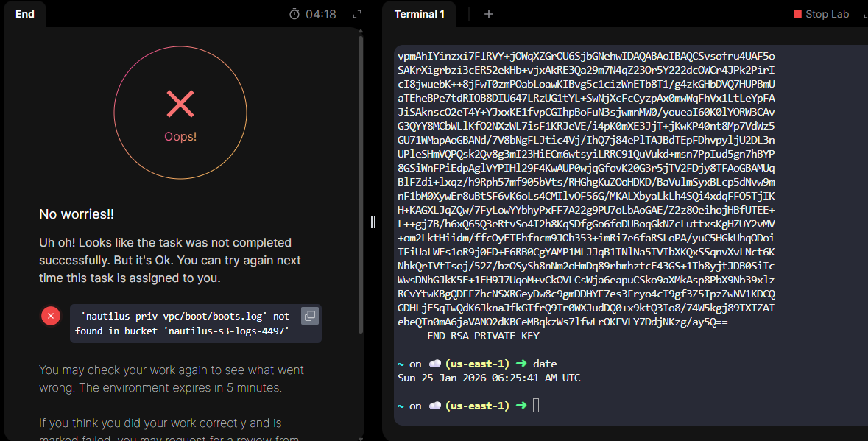
Task: Switch to the End tab
Action: [25, 14]
